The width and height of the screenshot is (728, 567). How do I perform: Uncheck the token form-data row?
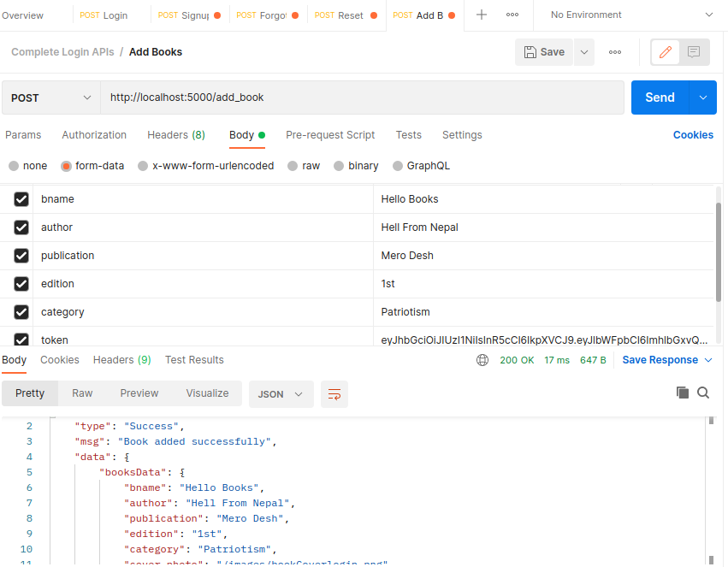pyautogui.click(x=21, y=340)
